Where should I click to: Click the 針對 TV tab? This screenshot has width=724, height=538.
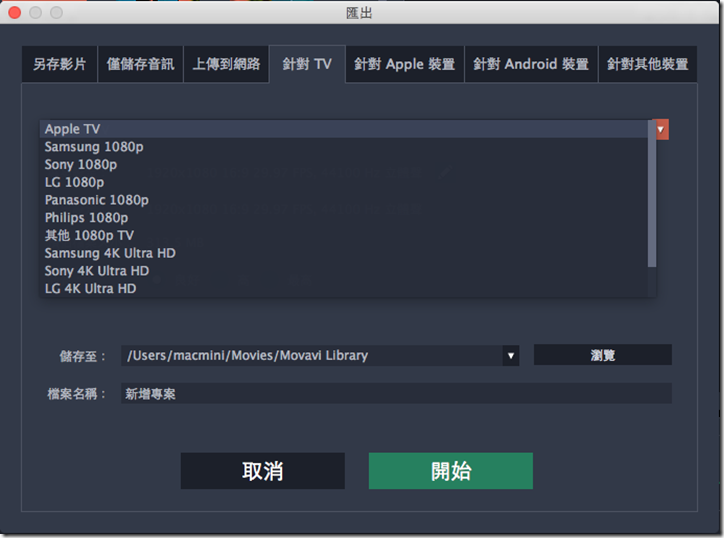pos(307,64)
